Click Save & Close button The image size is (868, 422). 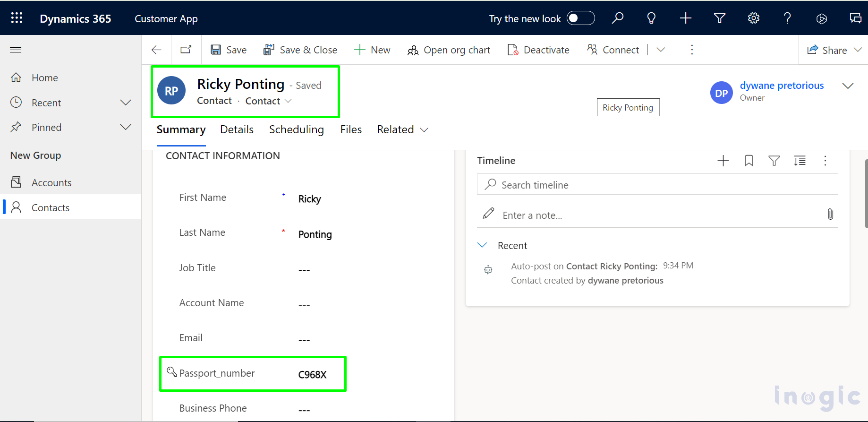pos(300,50)
